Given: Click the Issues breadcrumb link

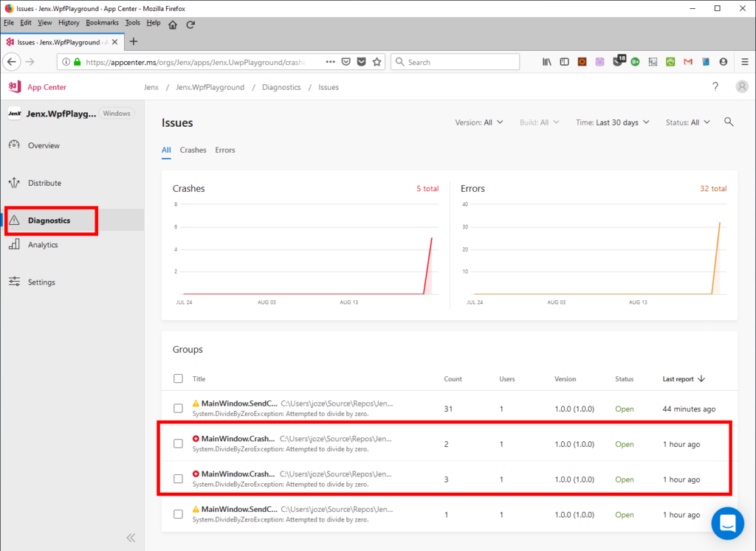Looking at the screenshot, I should [x=329, y=87].
